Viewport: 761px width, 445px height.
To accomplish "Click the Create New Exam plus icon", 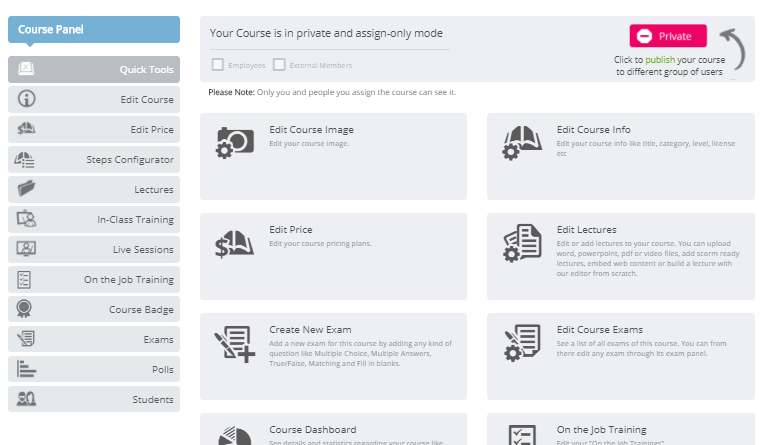I will [x=235, y=344].
